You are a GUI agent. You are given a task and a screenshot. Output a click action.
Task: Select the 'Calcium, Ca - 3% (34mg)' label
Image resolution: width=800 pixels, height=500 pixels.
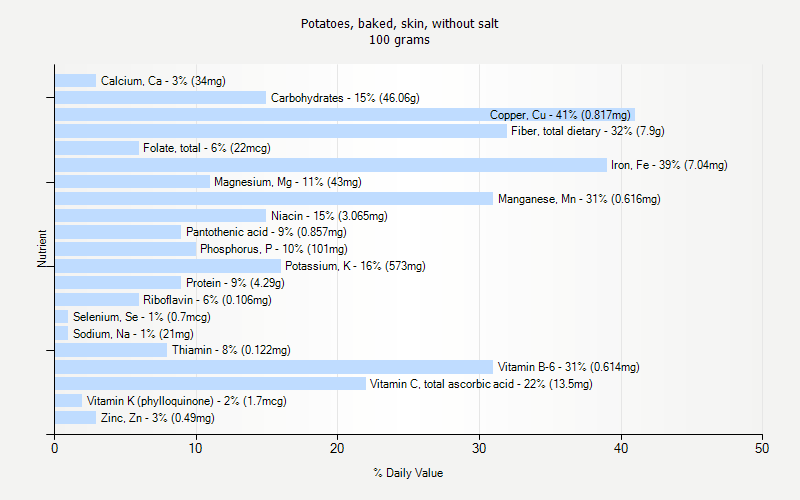(x=163, y=81)
